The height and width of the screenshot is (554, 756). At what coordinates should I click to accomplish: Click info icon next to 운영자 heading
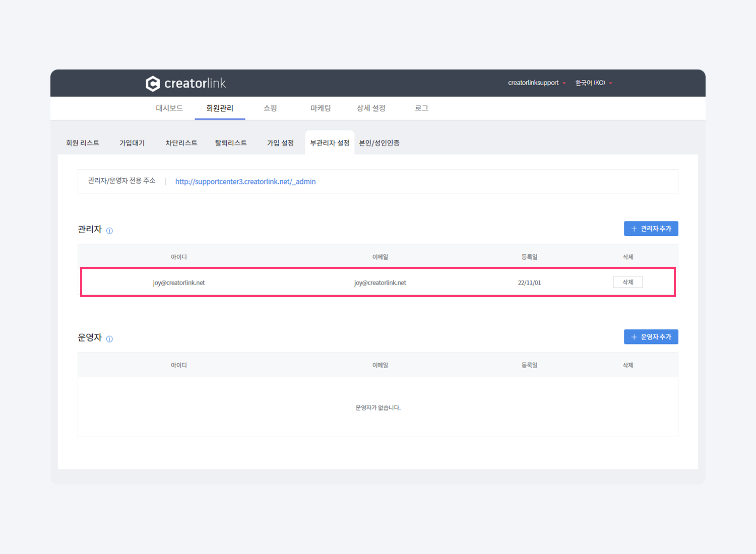[x=109, y=339]
